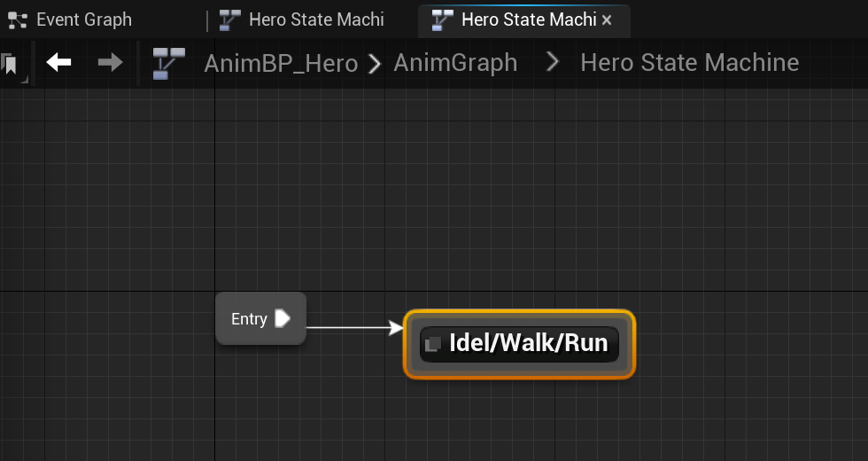This screenshot has height=461, width=868.
Task: Go forward with the right arrow
Action: pyautogui.click(x=111, y=62)
